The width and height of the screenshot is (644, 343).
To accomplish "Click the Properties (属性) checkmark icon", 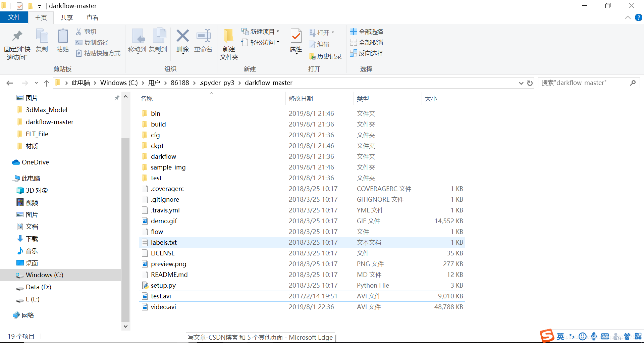I will (296, 36).
